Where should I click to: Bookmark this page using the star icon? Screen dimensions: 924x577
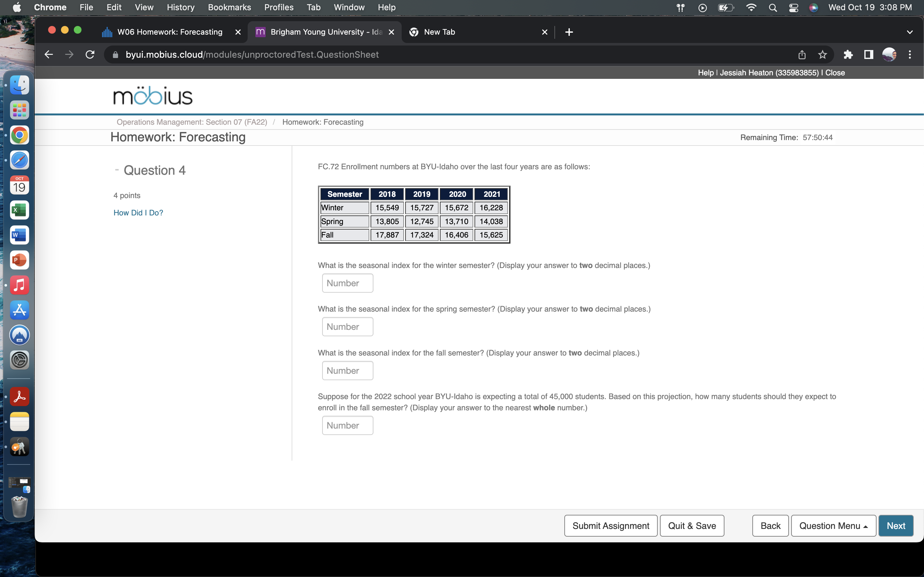(822, 54)
